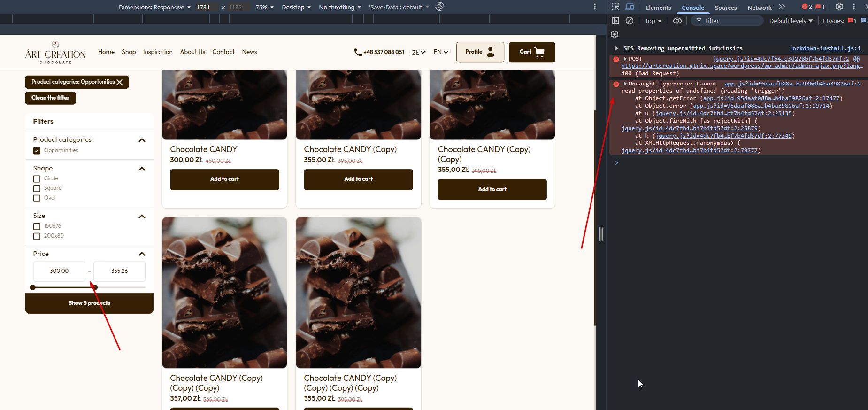Click the issues count badge in tab bar
Screen dimensions: 868x410
(x=820, y=7)
